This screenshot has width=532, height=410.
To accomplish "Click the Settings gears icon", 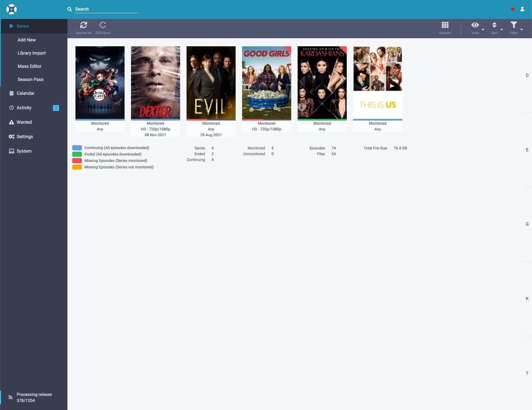I will point(12,137).
